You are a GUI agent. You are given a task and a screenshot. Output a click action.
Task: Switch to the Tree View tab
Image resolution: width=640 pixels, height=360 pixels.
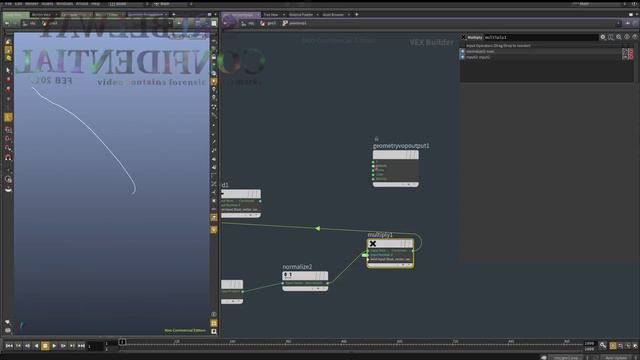271,15
